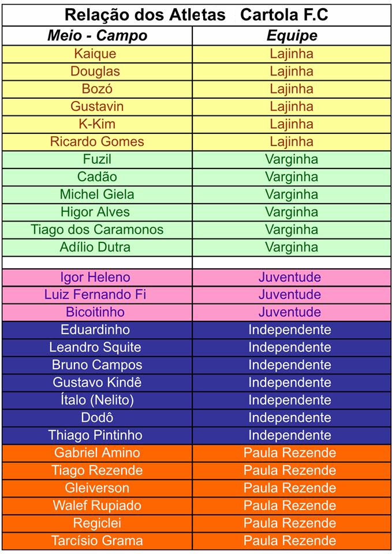Click the Kaique player cell
The width and height of the screenshot is (392, 554).
97,54
